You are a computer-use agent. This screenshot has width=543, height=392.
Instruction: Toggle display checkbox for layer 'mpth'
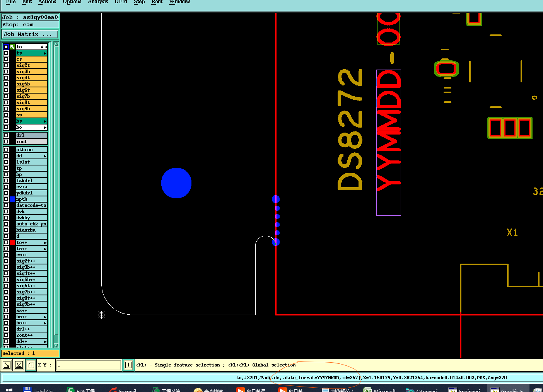(x=6, y=199)
